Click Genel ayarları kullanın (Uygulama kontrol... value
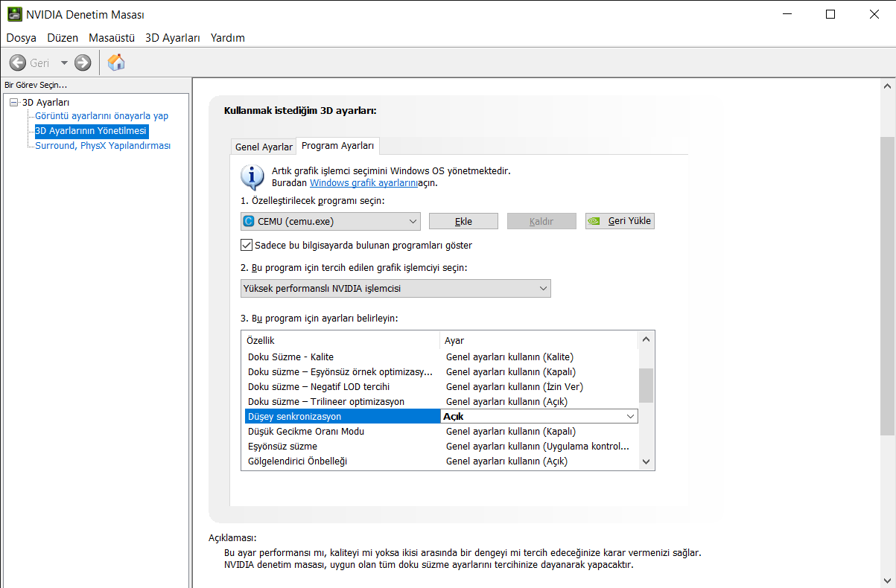 537,447
